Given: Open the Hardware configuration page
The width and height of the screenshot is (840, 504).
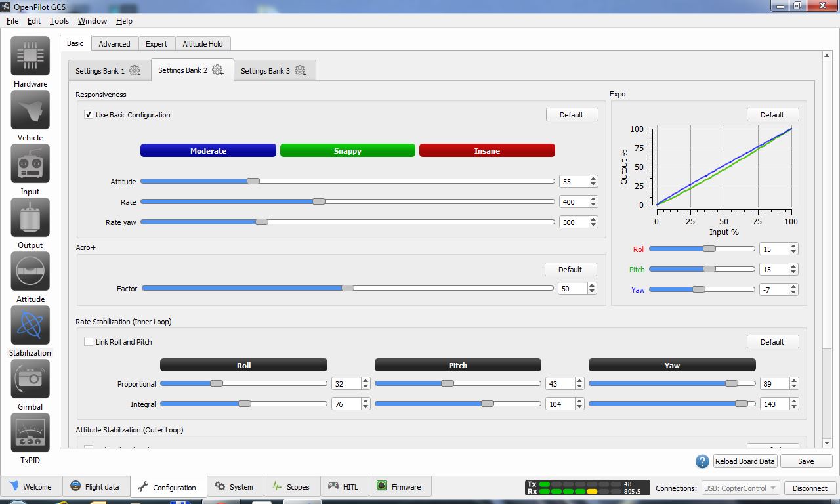Looking at the screenshot, I should 30,62.
